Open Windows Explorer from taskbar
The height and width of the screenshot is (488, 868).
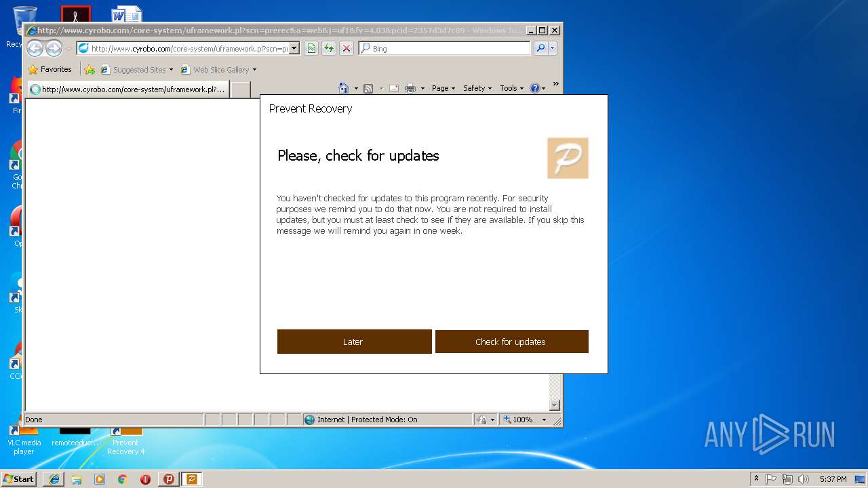coord(77,479)
